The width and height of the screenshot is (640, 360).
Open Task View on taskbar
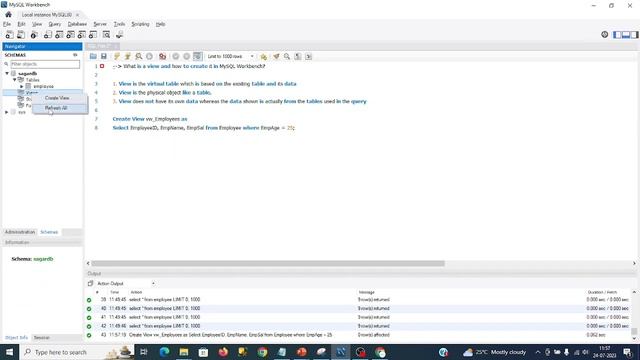pos(144,352)
